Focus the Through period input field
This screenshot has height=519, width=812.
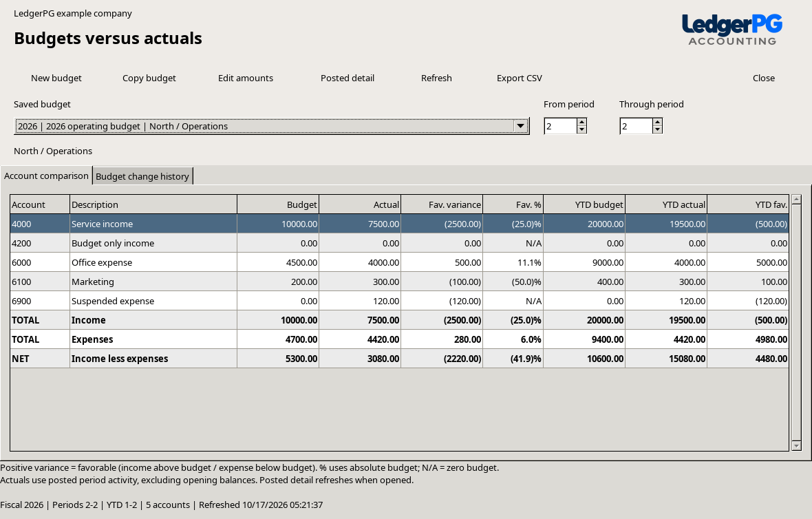click(636, 126)
